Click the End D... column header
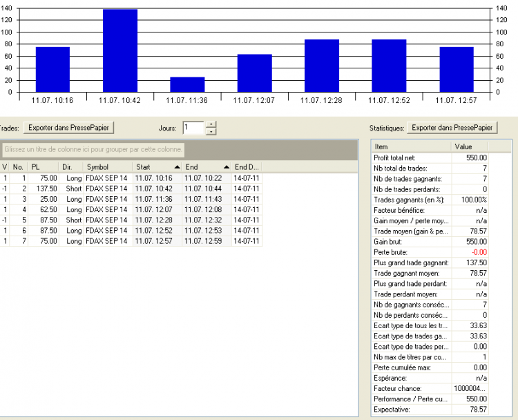Screen dimensions: 518x420 (247, 167)
